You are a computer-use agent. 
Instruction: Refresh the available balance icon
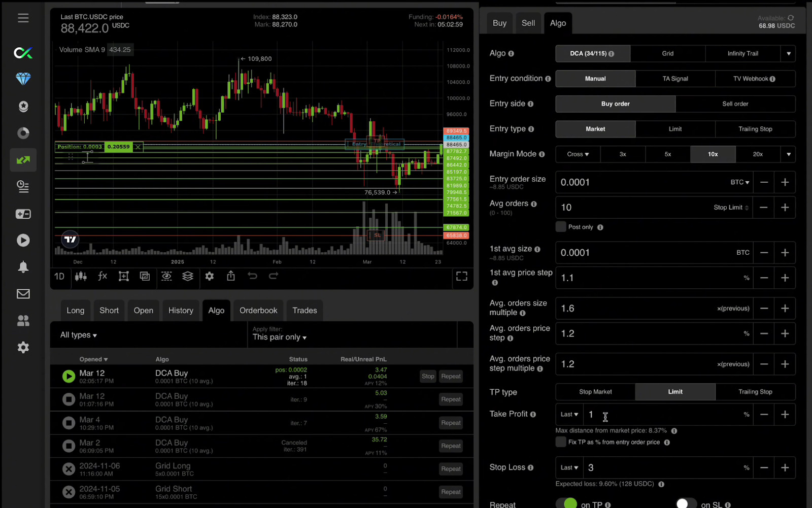791,18
